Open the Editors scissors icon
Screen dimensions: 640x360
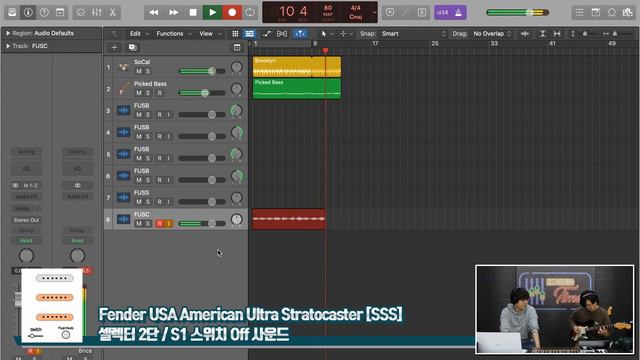pyautogui.click(x=113, y=13)
